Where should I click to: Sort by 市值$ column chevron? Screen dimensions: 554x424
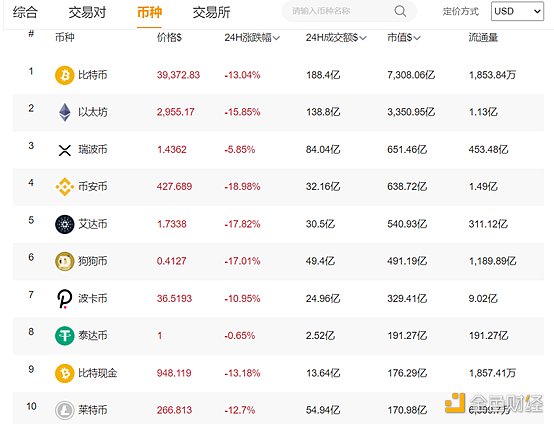click(417, 37)
